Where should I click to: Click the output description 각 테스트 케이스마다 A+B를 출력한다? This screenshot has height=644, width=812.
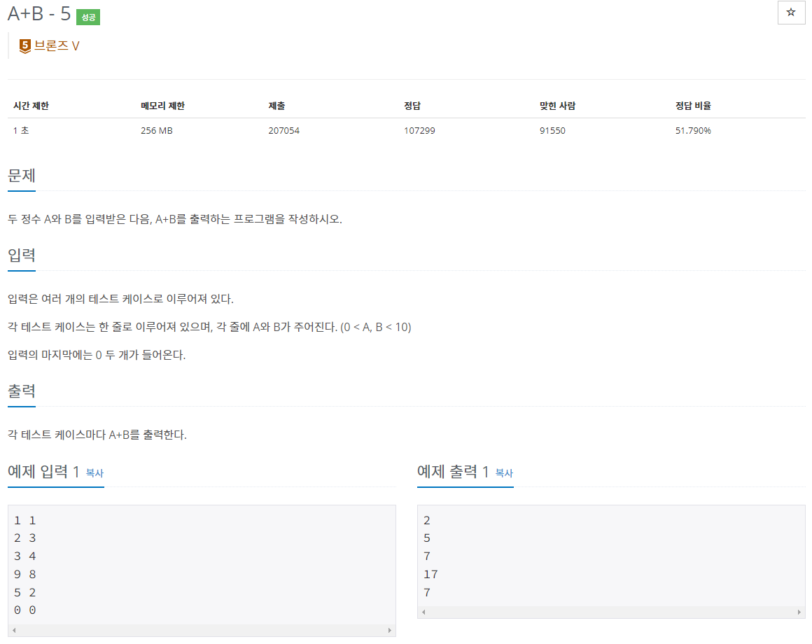click(x=97, y=435)
